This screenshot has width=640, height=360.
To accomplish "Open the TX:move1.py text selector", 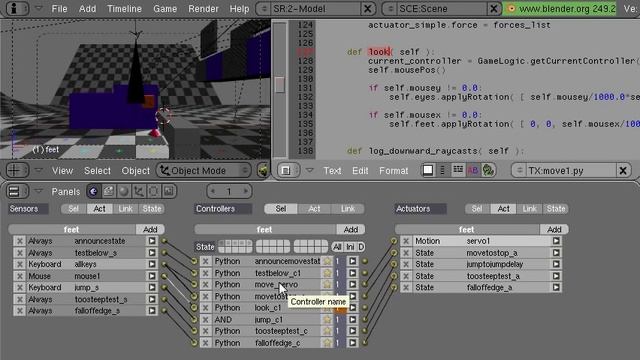I will 519,171.
